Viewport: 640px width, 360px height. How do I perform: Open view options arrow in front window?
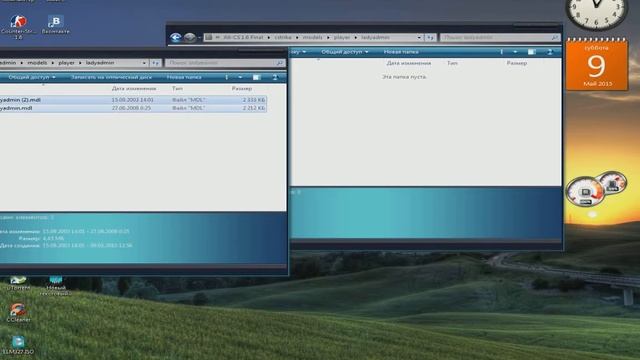click(x=240, y=77)
